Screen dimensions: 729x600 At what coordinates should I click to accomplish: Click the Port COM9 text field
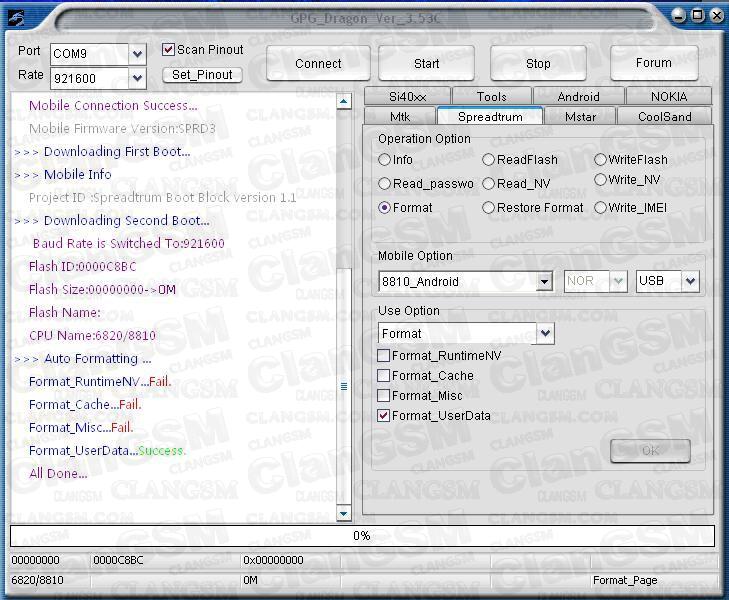click(x=89, y=54)
